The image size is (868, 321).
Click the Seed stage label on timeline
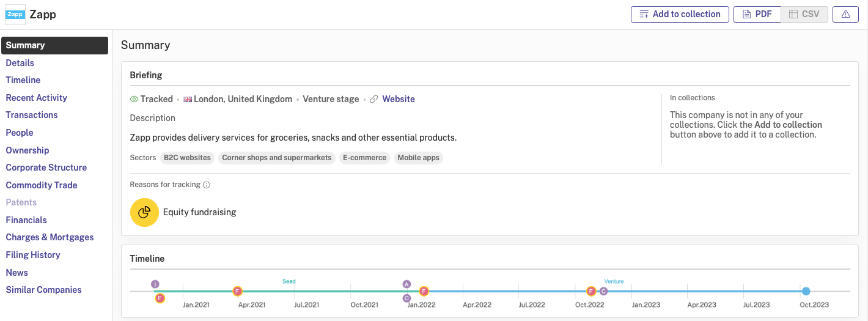[x=289, y=281]
